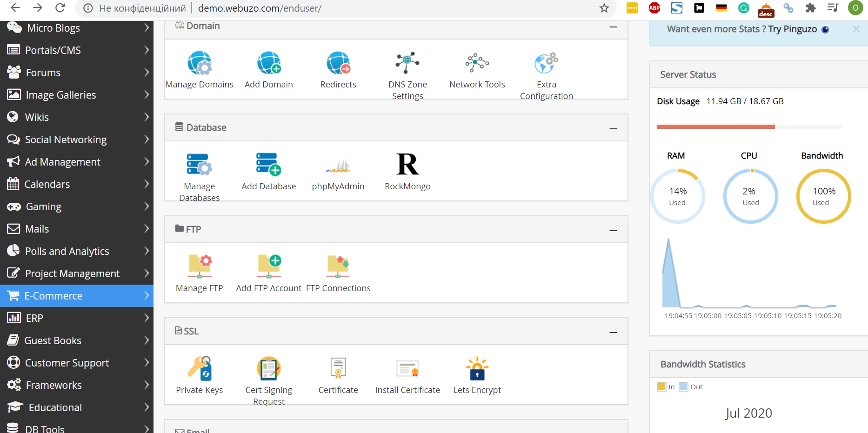
Task: Open Extra Configuration icon
Action: 547,63
